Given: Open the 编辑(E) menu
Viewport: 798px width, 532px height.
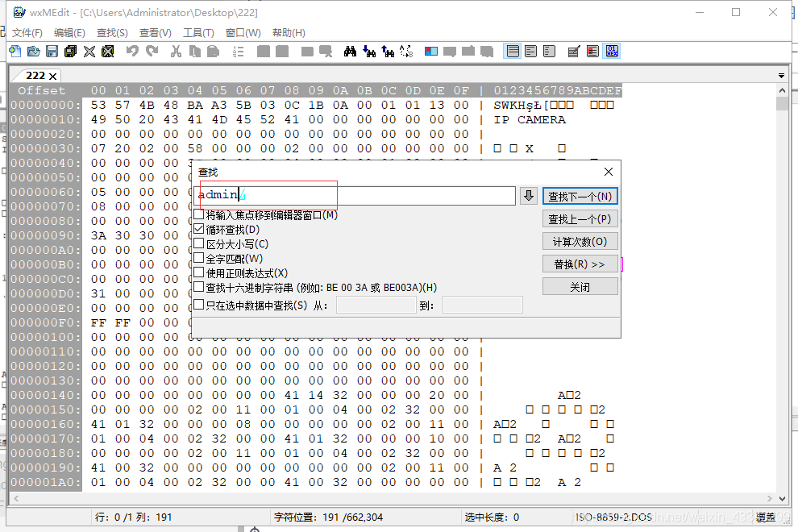Looking at the screenshot, I should pos(69,32).
